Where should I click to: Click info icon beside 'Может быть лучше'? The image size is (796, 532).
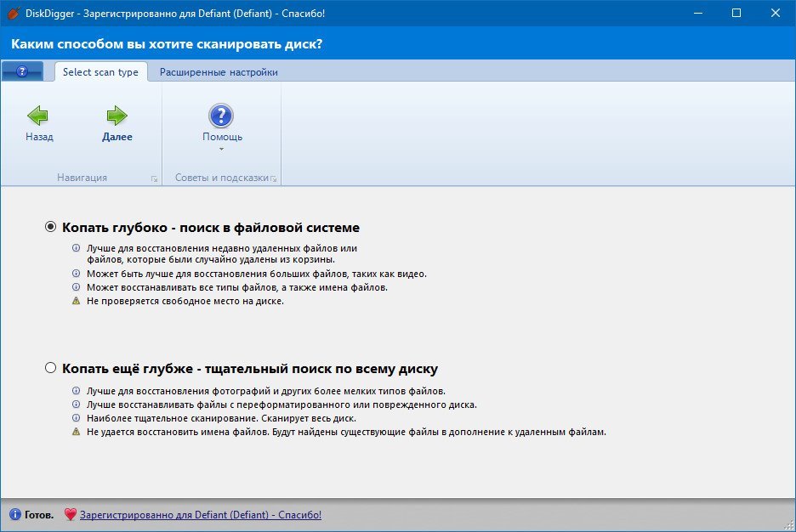[x=76, y=274]
